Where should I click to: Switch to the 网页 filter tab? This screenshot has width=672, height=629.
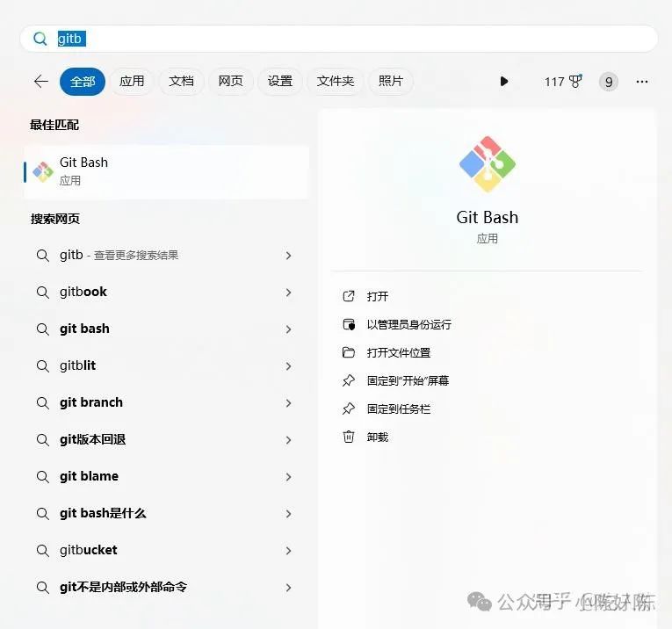tap(230, 82)
